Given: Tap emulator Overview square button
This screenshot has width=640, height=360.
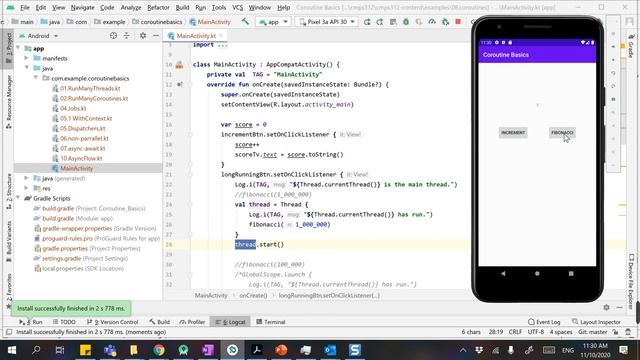Looking at the screenshot, I should click(x=571, y=273).
